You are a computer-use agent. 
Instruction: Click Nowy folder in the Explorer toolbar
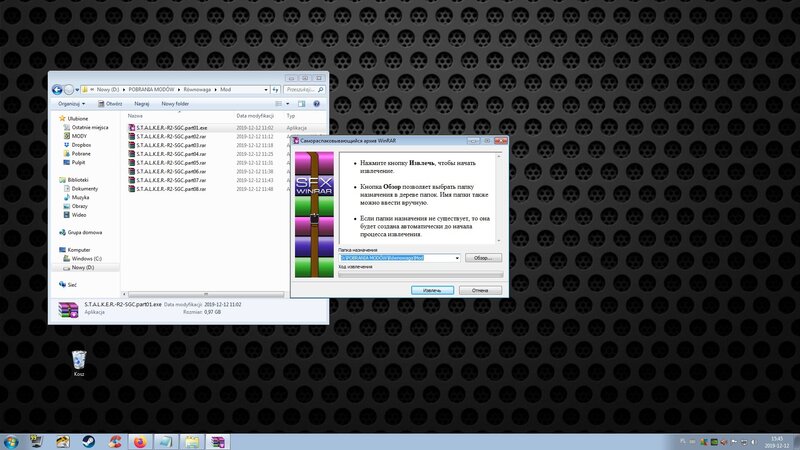(175, 103)
